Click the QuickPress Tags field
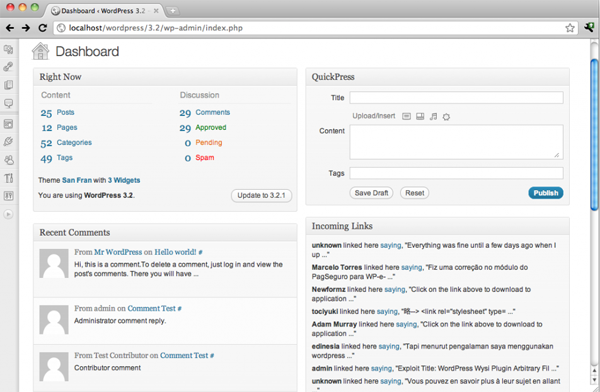 tap(456, 173)
